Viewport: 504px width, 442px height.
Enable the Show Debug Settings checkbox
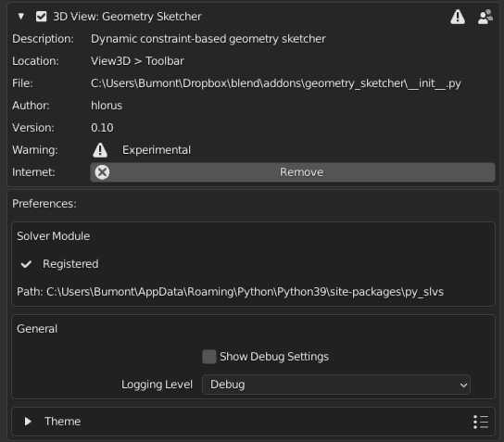(x=209, y=357)
